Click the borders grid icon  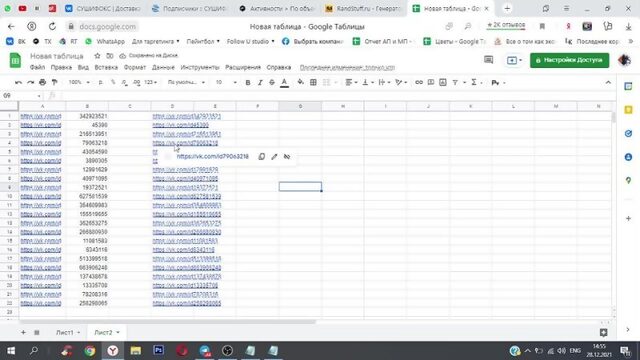[x=313, y=82]
